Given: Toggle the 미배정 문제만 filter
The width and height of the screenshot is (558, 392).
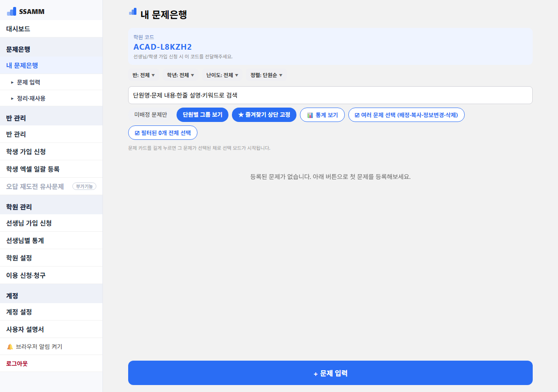Looking at the screenshot, I should [150, 115].
